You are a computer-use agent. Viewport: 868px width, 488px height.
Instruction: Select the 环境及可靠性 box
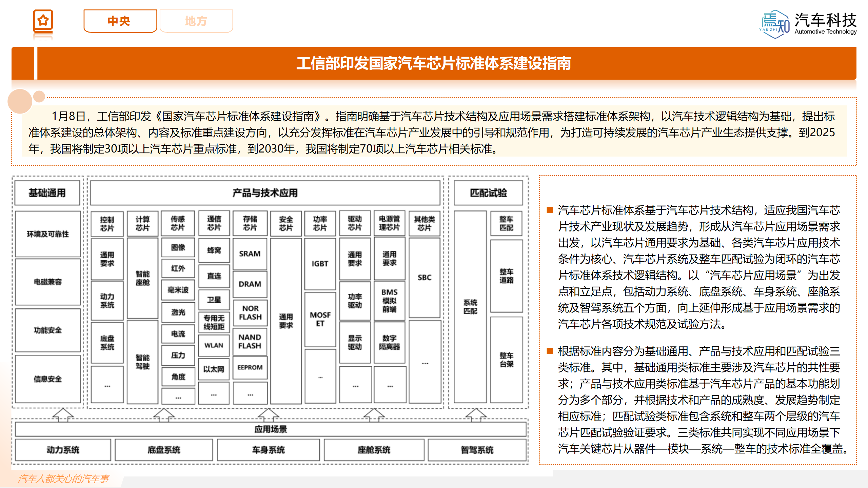(48, 234)
